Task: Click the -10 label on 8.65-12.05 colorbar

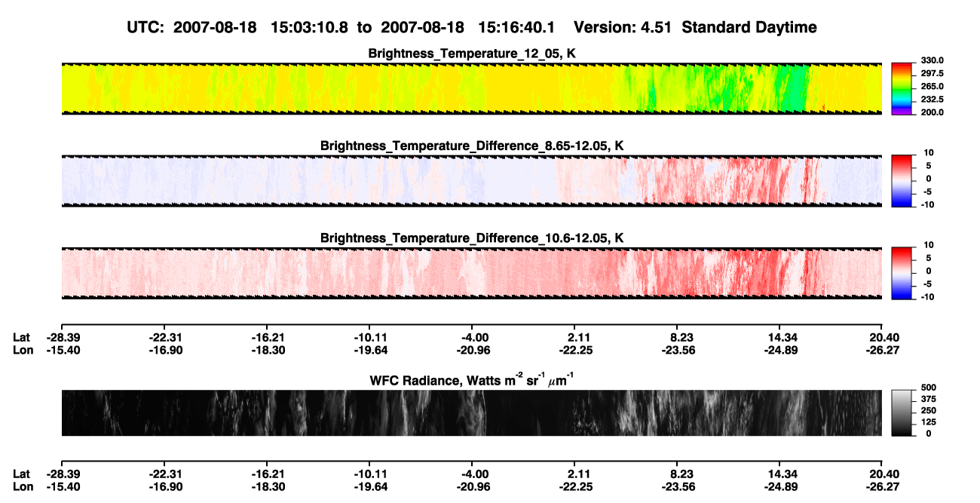Action: [x=927, y=204]
